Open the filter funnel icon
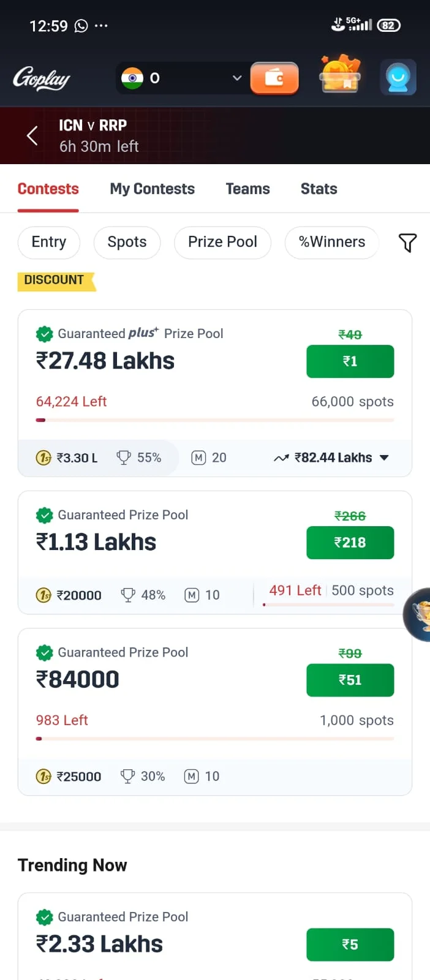 click(407, 243)
